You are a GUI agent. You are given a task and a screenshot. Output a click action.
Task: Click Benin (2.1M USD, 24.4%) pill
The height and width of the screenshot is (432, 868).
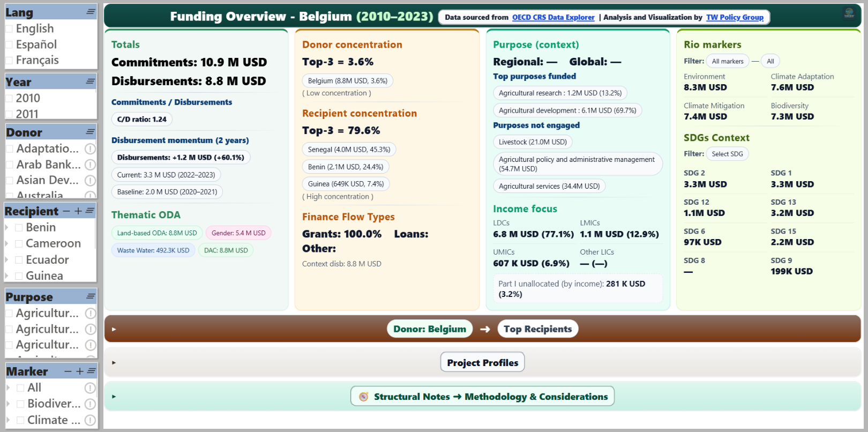(346, 167)
